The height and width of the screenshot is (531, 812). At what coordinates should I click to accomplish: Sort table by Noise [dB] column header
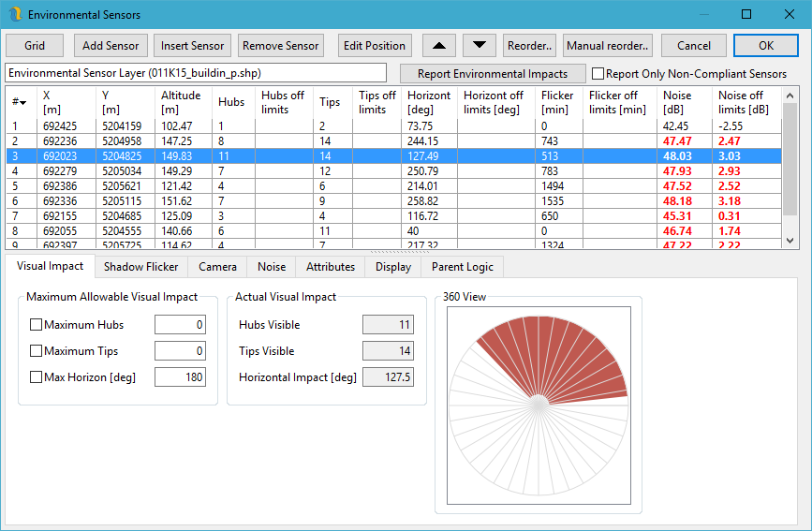tap(684, 102)
